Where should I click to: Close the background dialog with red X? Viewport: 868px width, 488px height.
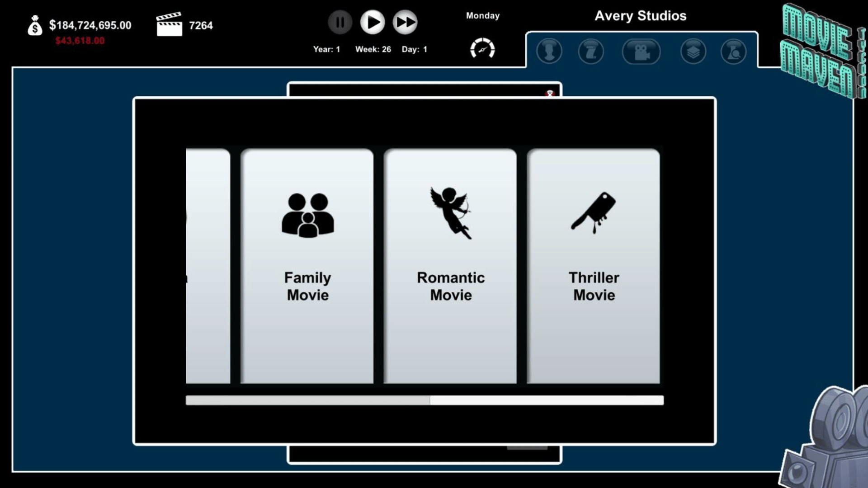tap(550, 94)
